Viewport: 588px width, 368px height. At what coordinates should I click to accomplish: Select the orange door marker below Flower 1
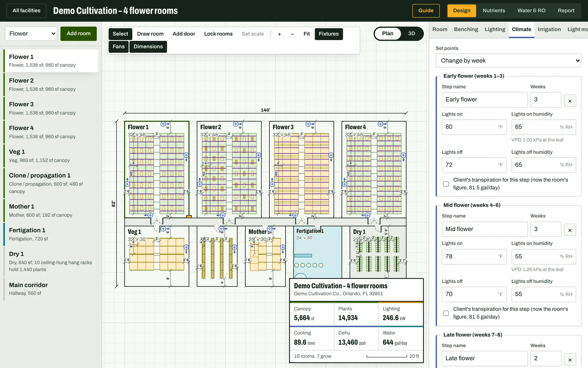point(189,217)
